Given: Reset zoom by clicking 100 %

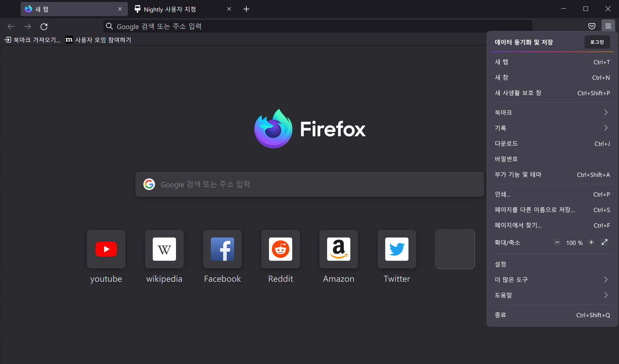Looking at the screenshot, I should pyautogui.click(x=574, y=243).
